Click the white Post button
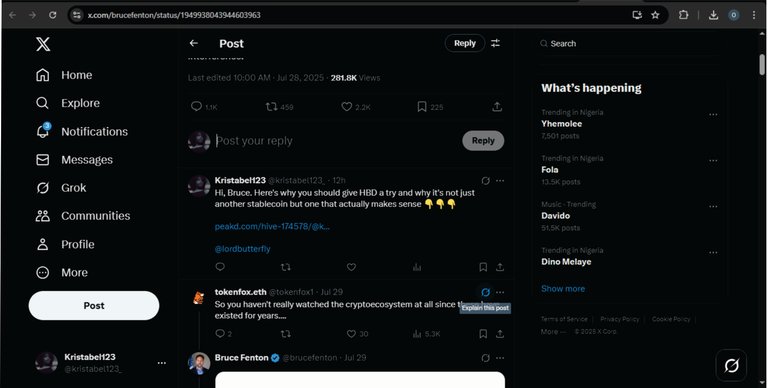Viewport: 768px width, 388px height. 94,306
